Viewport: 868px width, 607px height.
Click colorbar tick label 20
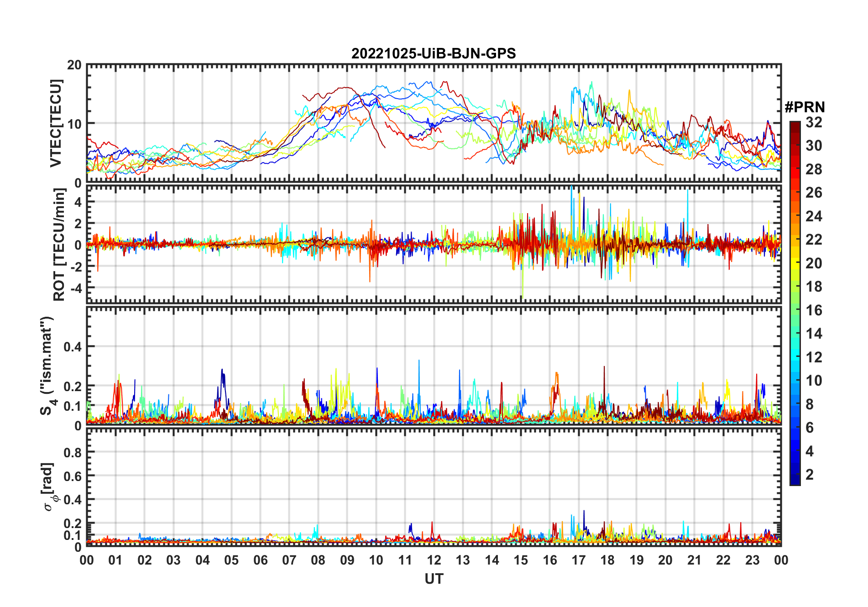pyautogui.click(x=814, y=263)
